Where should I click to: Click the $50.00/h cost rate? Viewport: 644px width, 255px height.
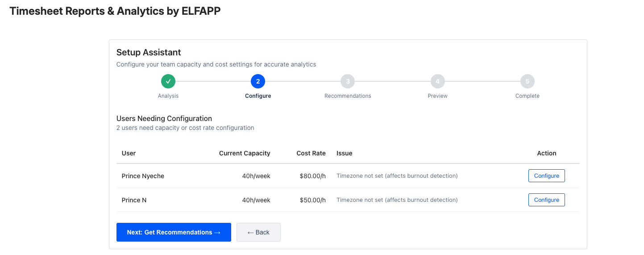(313, 200)
